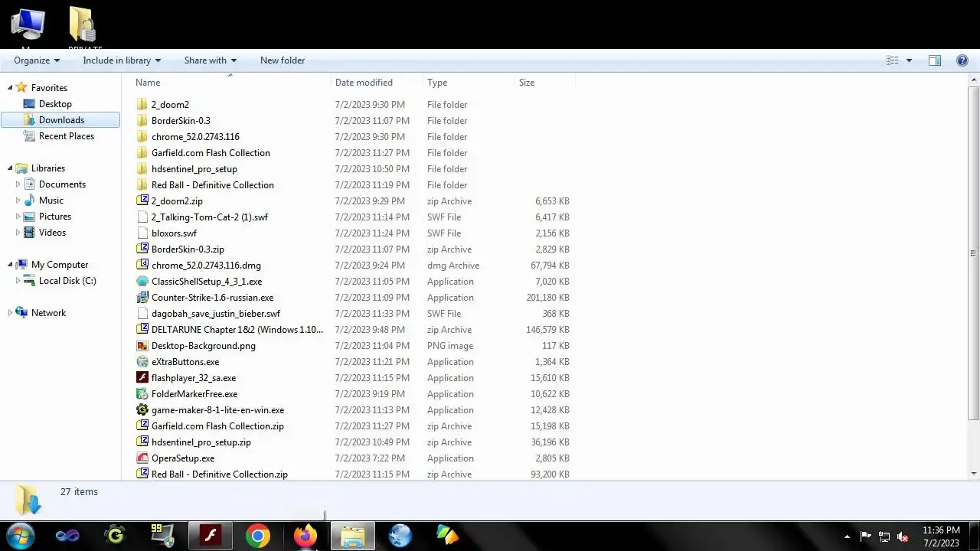
Task: Select chrome_52.0.2743.116.dmg icon
Action: point(142,266)
